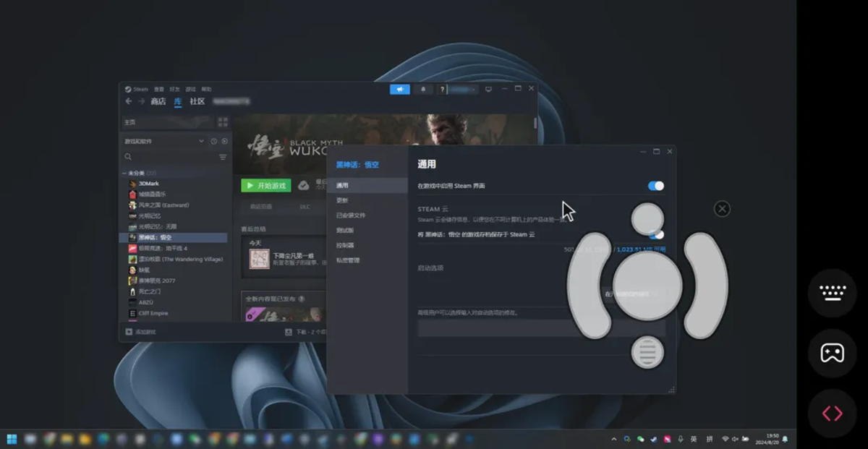Open advanced library filter icon
The width and height of the screenshot is (868, 449).
tap(223, 157)
